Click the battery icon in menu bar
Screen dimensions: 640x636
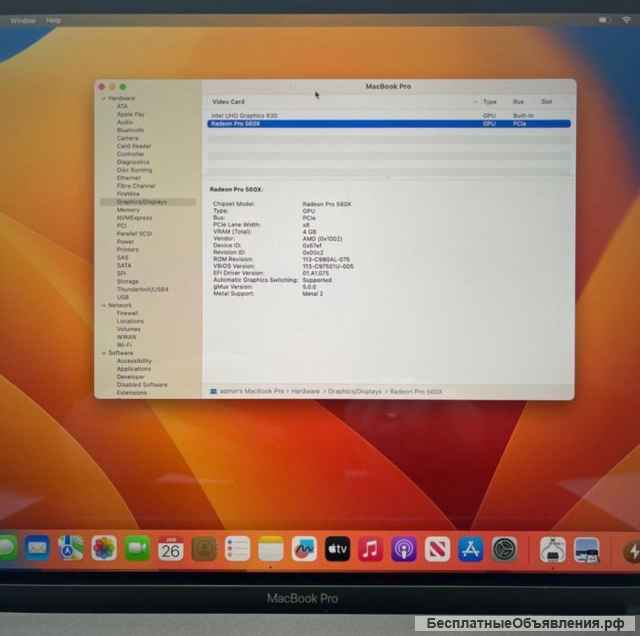(x=604, y=20)
